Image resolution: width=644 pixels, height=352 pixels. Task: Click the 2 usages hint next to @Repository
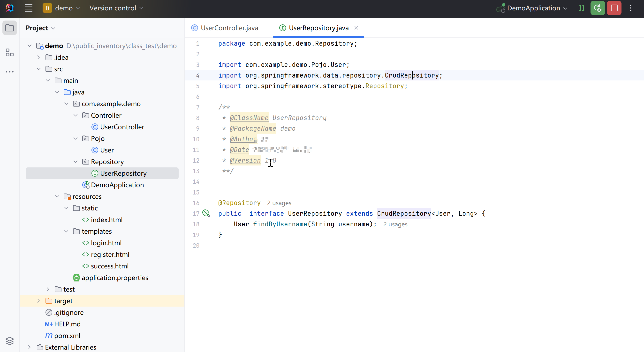point(279,203)
